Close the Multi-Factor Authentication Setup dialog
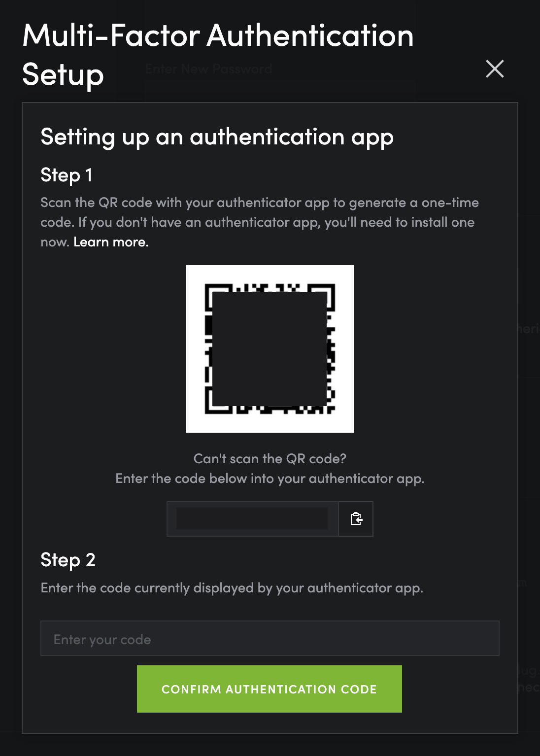This screenshot has height=756, width=540. coord(495,69)
